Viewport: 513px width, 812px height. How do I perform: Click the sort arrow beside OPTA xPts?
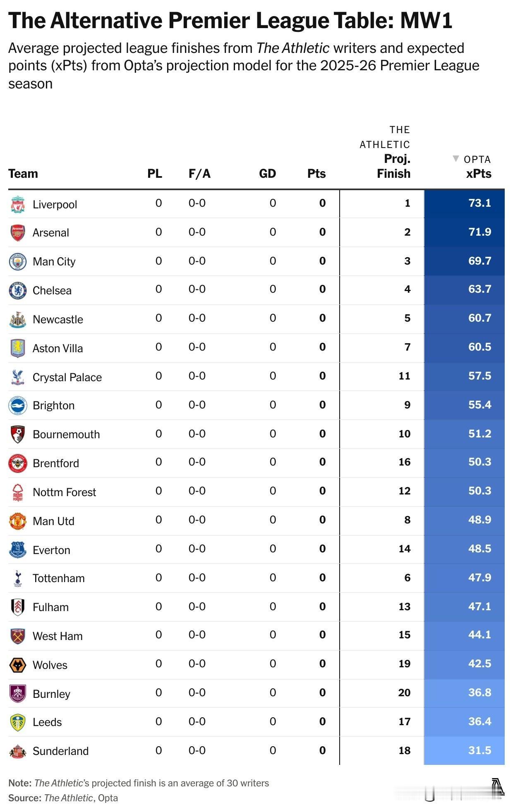pos(456,158)
